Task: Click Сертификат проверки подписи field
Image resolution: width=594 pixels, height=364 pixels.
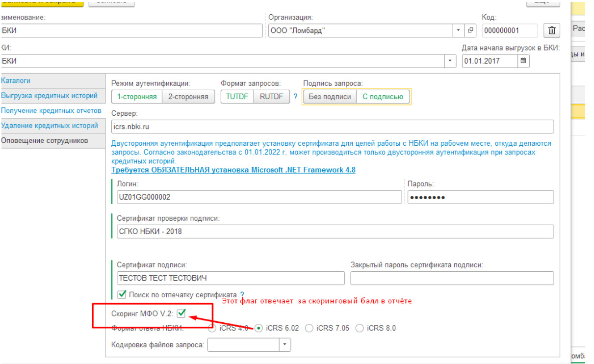Action: (x=335, y=232)
